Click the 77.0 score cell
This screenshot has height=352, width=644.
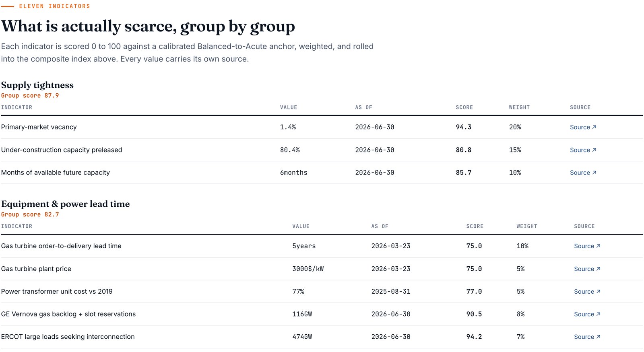(x=474, y=292)
